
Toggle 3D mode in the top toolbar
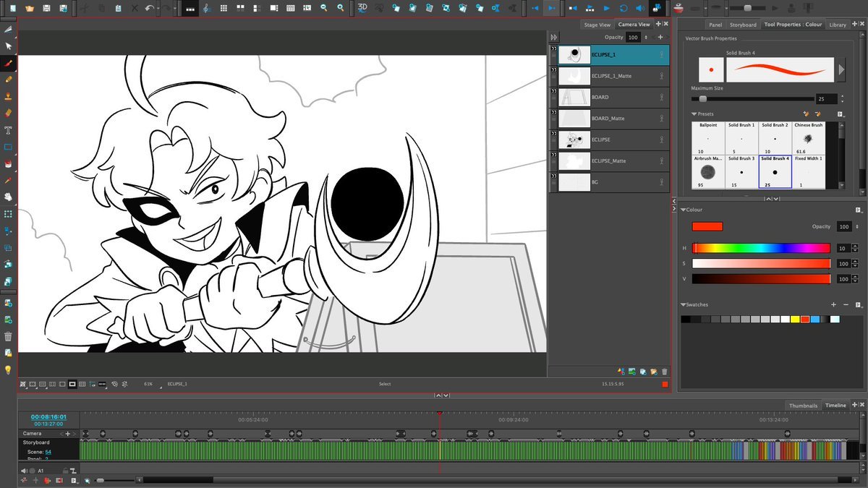click(x=363, y=8)
